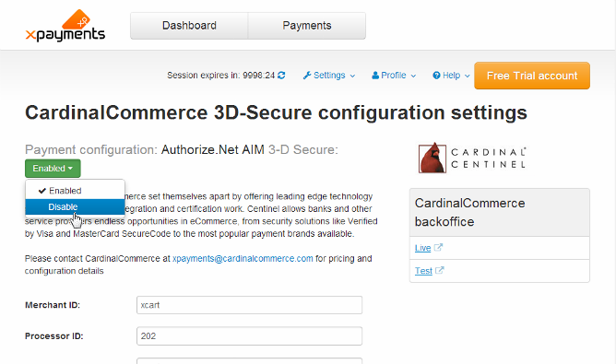Click the 'Authorize.Net AIM' configuration name
The image size is (616, 364).
212,149
